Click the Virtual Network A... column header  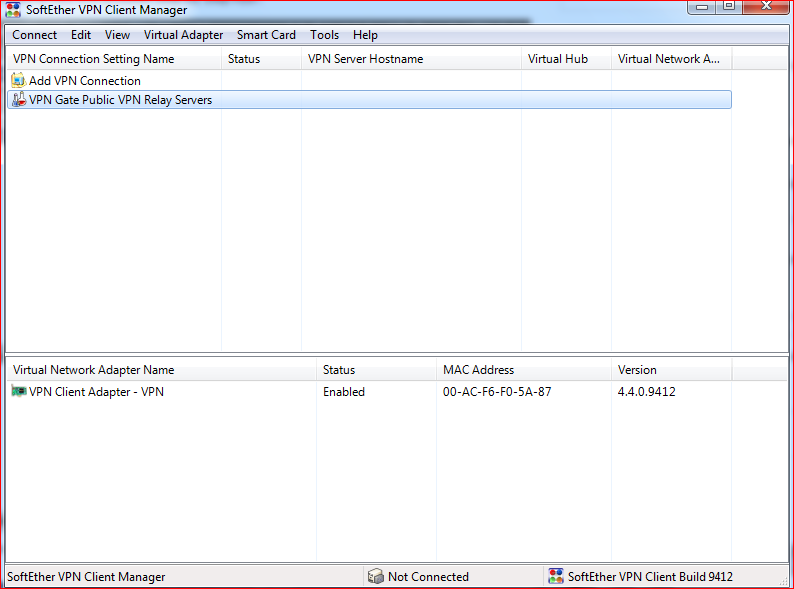pyautogui.click(x=671, y=59)
